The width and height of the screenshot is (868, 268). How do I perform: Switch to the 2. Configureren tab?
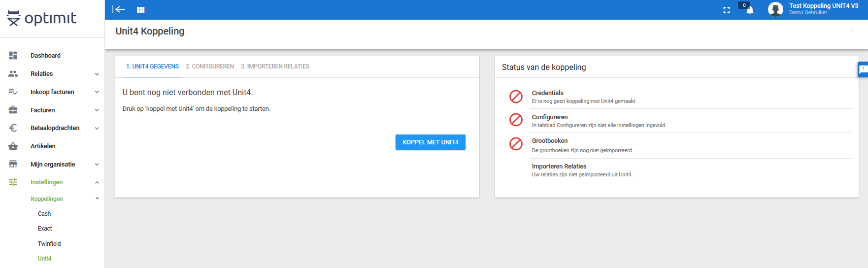tap(210, 67)
